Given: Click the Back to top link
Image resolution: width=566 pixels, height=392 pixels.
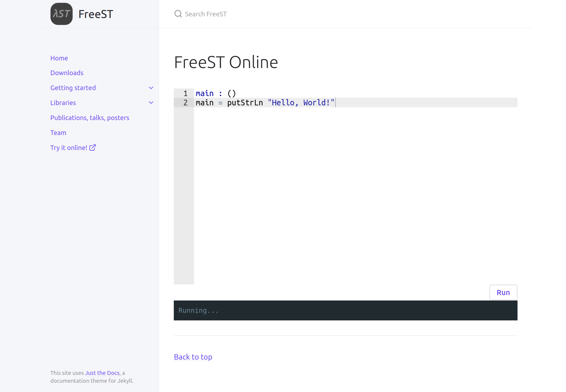Looking at the screenshot, I should pos(193,357).
